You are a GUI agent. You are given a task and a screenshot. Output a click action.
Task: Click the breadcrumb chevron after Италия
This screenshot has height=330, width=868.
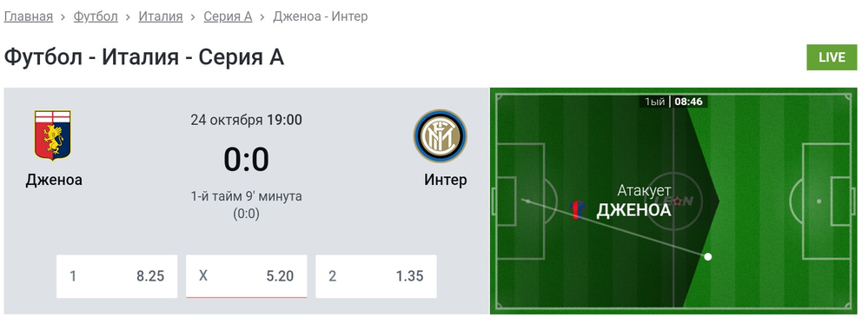tap(193, 17)
